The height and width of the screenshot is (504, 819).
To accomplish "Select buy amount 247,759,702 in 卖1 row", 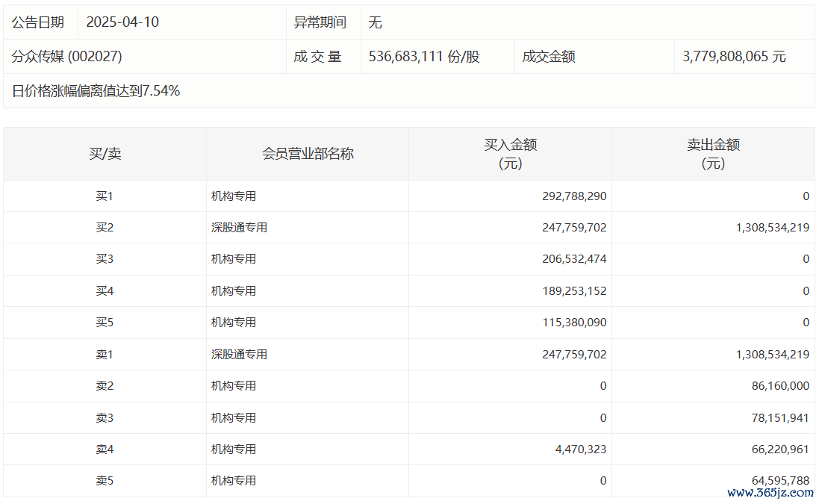I will [574, 354].
